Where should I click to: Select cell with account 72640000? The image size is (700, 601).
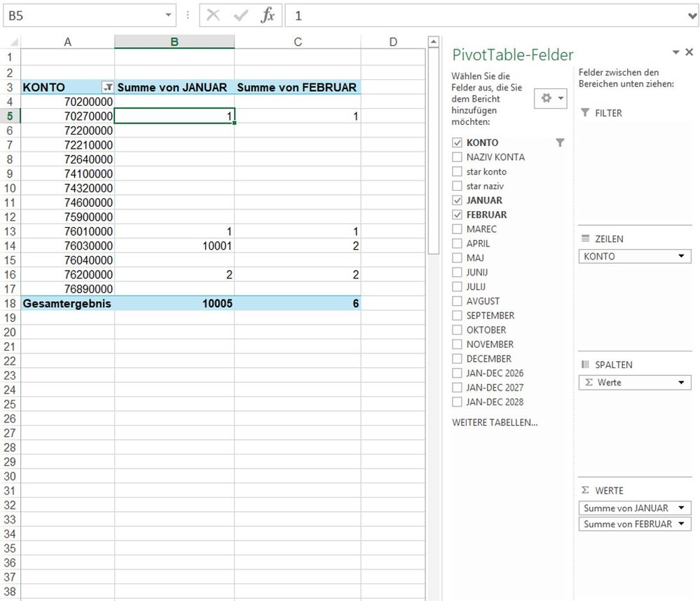point(67,159)
